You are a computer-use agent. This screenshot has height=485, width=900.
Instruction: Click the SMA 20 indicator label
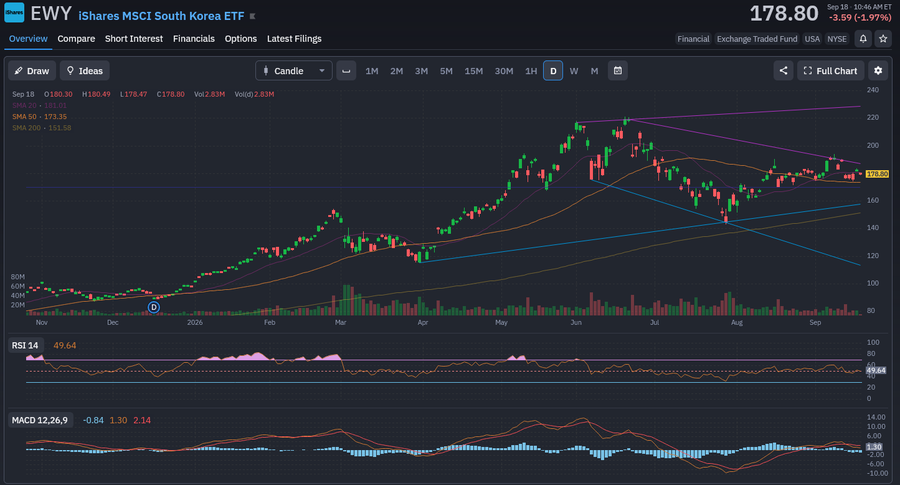tap(39, 106)
